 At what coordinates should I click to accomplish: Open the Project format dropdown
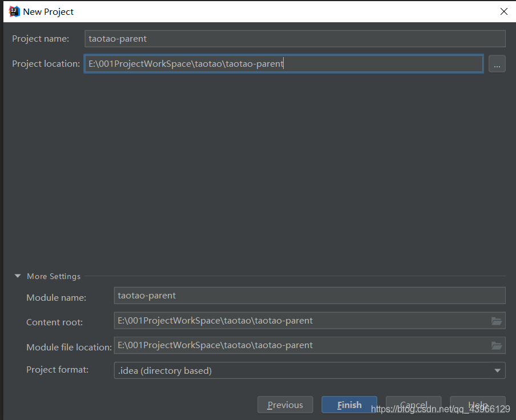tap(309, 371)
